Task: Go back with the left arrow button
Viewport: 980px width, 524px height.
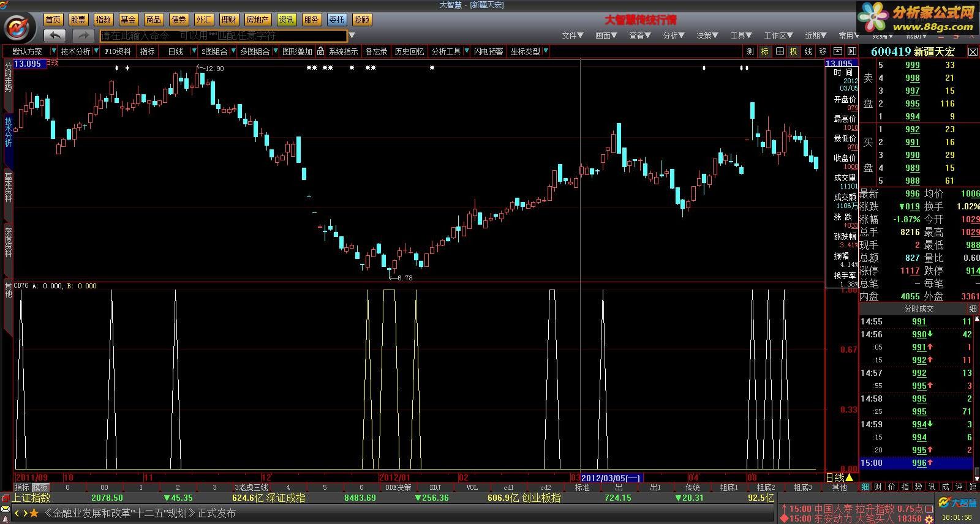Action: tap(55, 36)
